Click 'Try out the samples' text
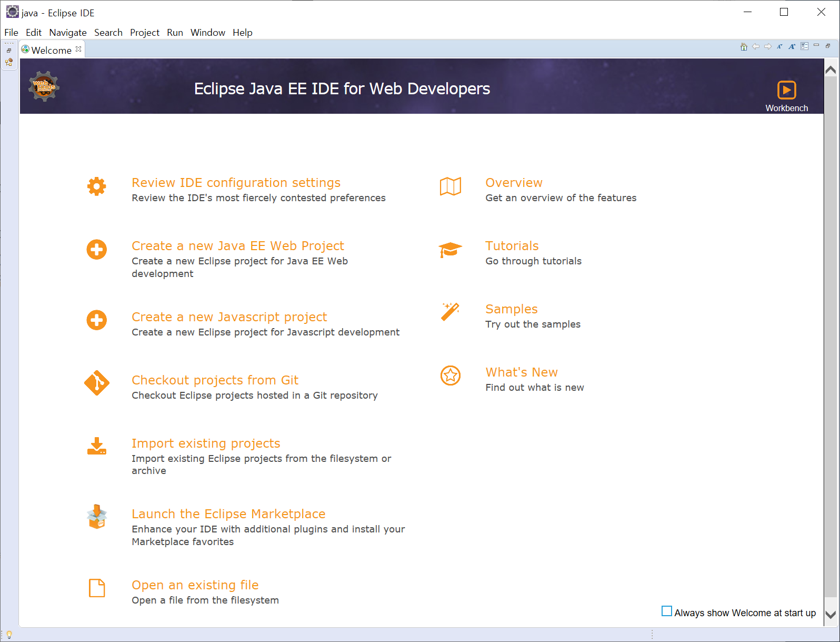This screenshot has width=840, height=642. (533, 324)
